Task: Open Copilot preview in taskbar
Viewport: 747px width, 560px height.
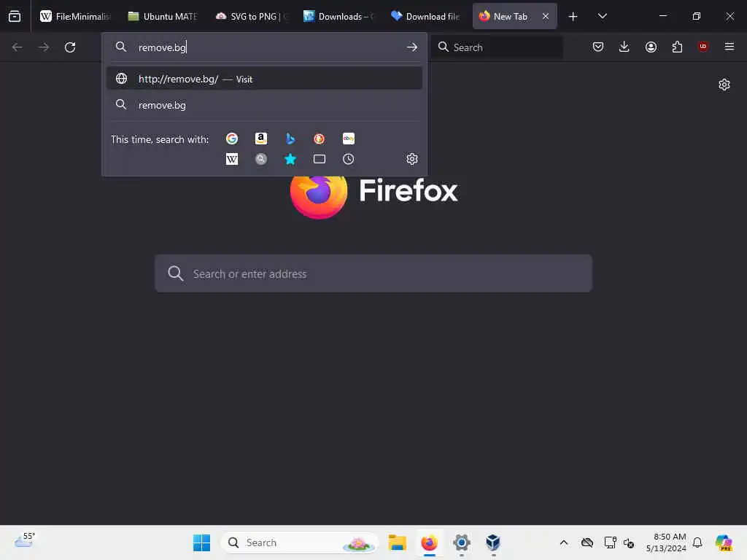Action: (x=724, y=542)
